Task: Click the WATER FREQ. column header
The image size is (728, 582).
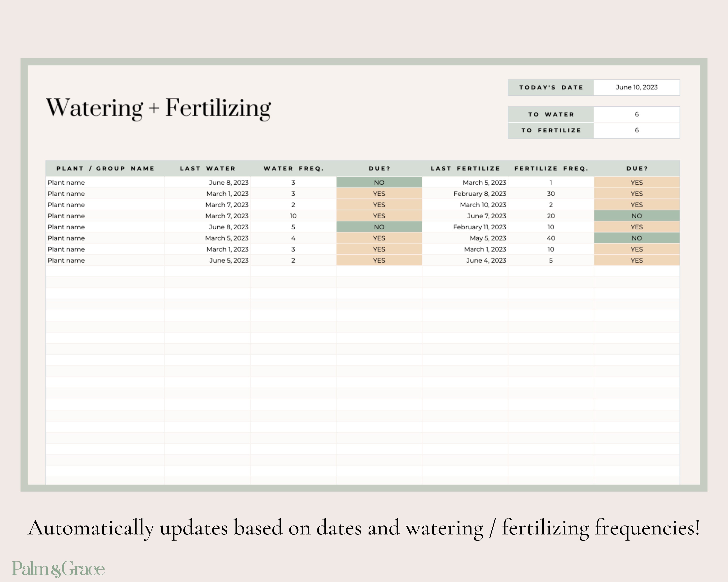Action: 294,168
